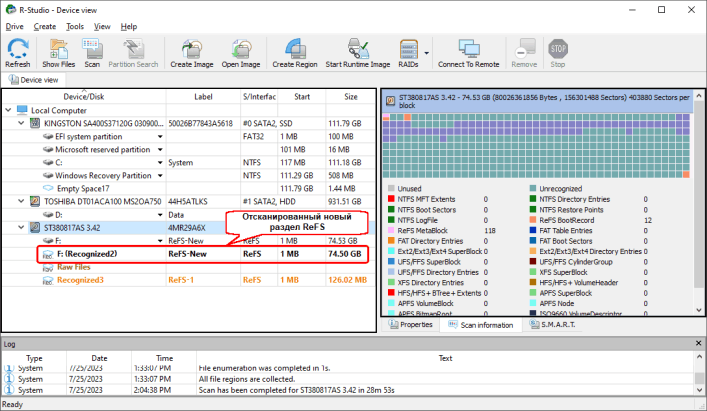This screenshot has height=411, width=707.
Task: Close the Log panel
Action: [698, 343]
